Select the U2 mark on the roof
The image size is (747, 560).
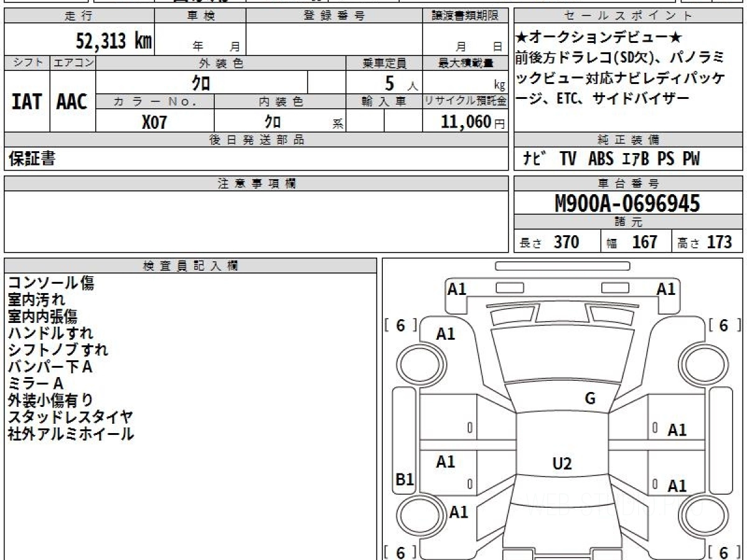562,464
